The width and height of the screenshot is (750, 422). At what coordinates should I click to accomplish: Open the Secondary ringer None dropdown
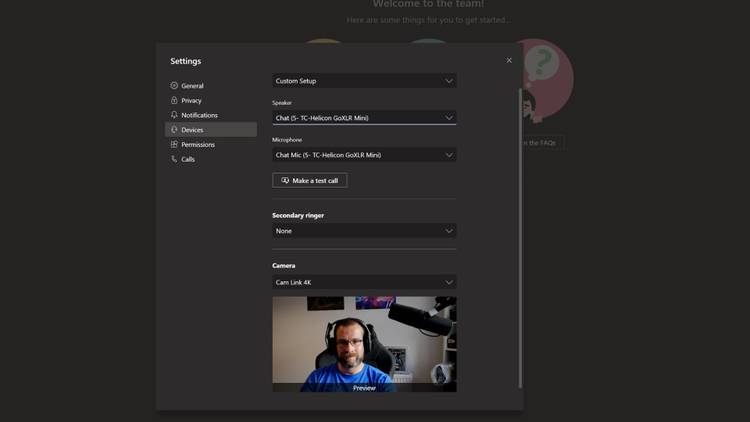pos(364,231)
